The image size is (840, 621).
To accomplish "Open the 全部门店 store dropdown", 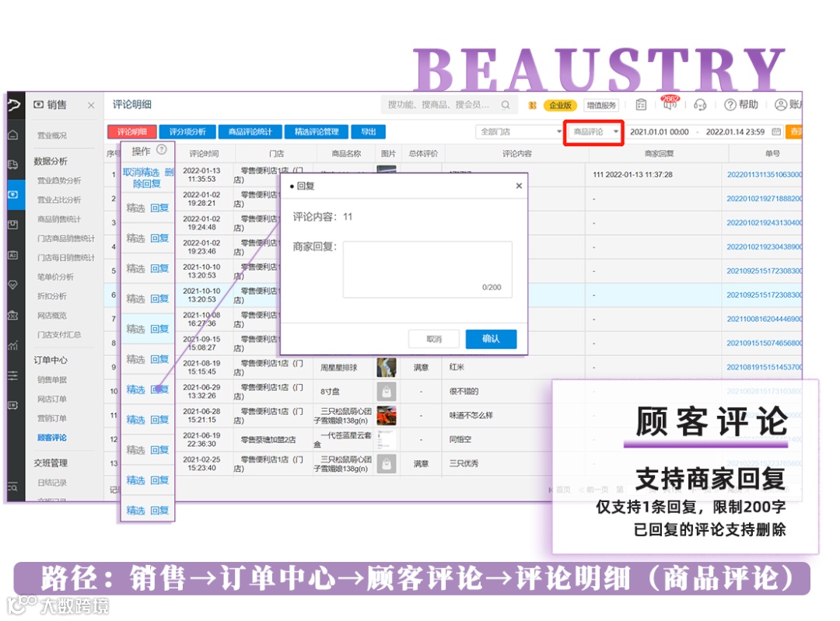I will coord(519,131).
